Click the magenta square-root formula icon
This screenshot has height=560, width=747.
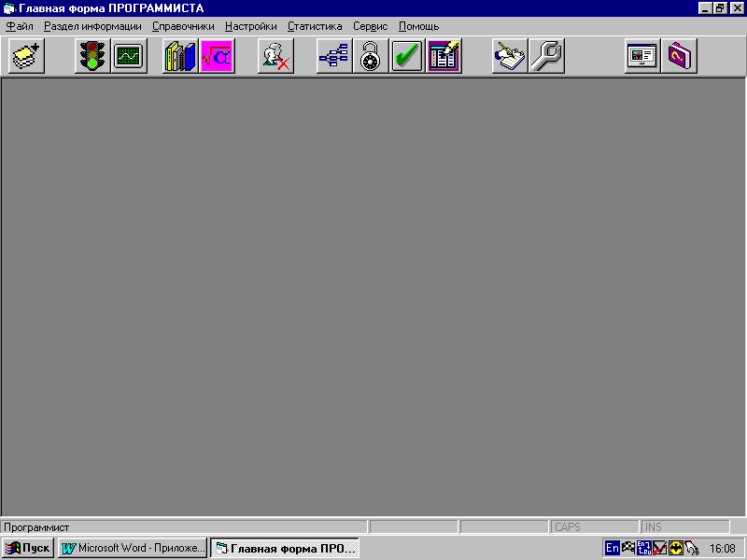(x=217, y=56)
